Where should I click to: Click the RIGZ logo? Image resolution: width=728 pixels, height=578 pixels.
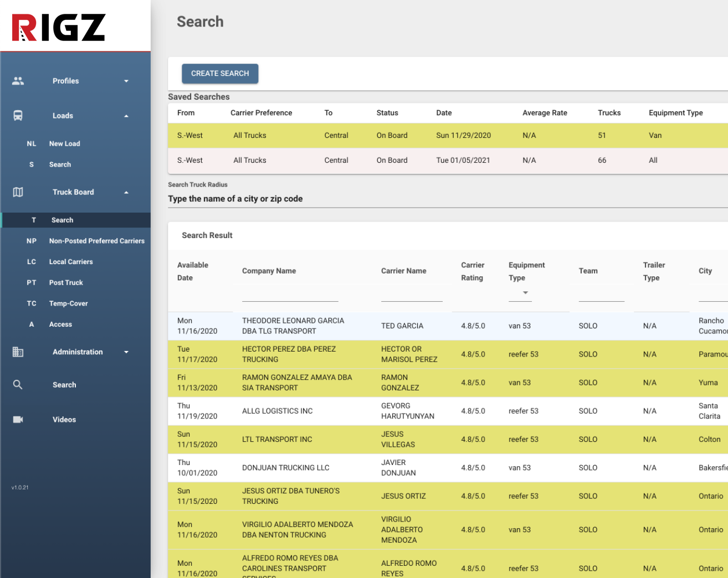pos(59,27)
